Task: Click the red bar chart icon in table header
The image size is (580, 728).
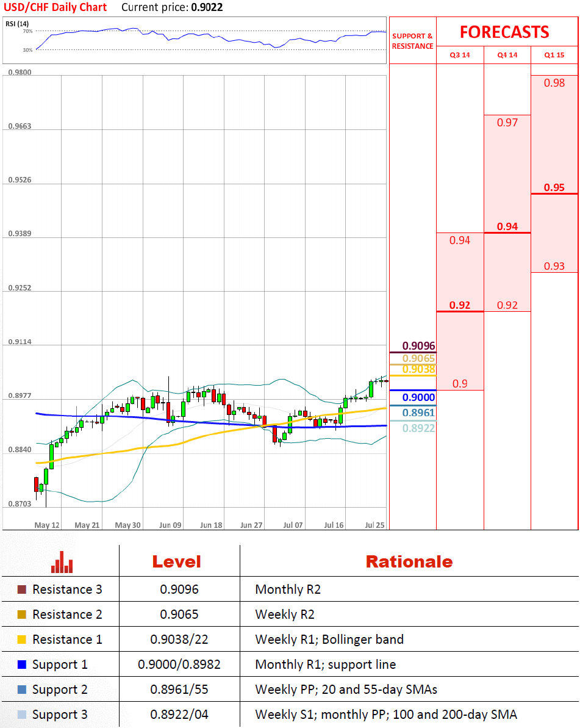Action: [x=62, y=562]
